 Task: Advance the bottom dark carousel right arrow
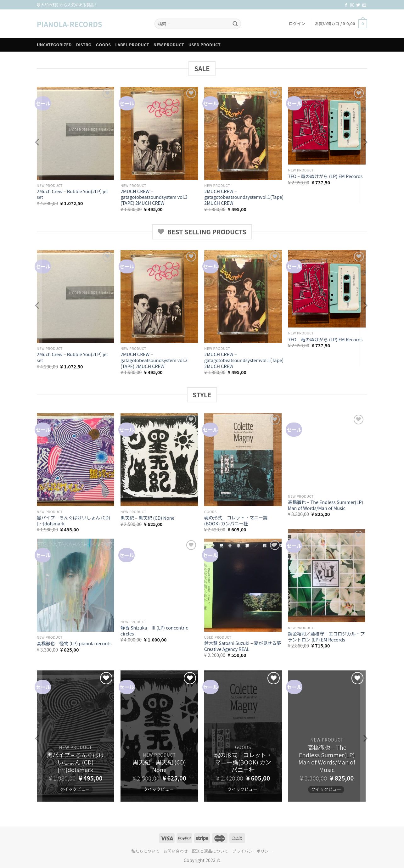(366, 738)
